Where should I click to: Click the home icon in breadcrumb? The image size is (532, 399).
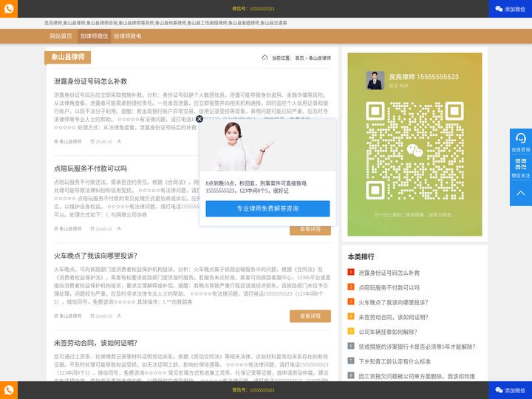tap(265, 58)
